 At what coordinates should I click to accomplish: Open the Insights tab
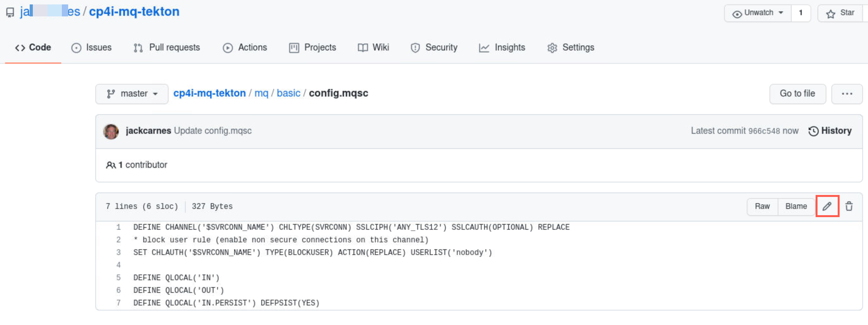coord(502,47)
